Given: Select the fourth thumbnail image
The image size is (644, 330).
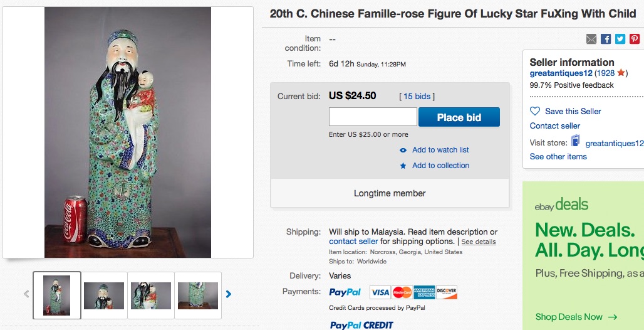Looking at the screenshot, I should 198,295.
